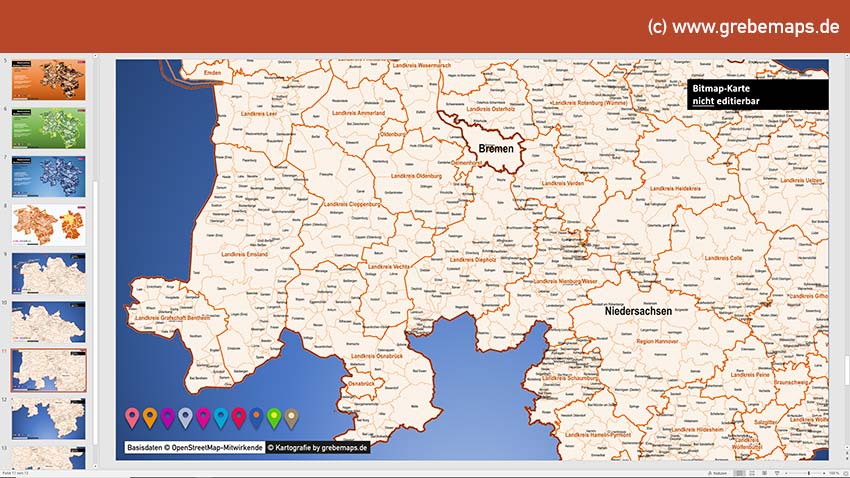
Task: Click the Landkreis Rotenburg (Wümme) label
Action: point(590,102)
